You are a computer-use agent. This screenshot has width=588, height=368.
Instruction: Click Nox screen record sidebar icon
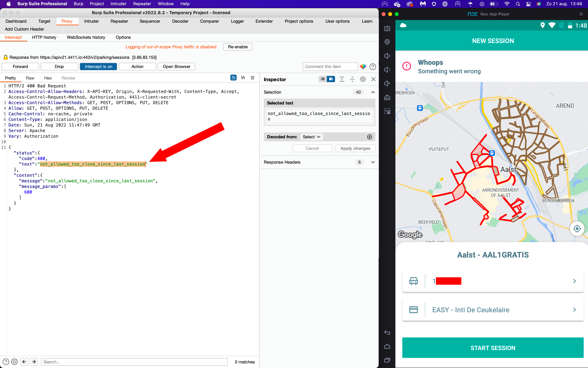tap(387, 111)
